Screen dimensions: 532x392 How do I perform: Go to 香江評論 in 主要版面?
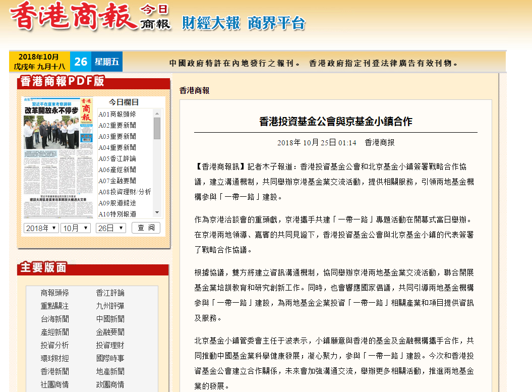pos(110,293)
